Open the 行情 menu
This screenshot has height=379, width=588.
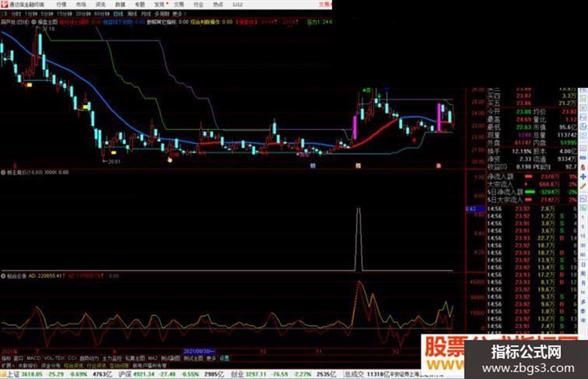(61, 4)
